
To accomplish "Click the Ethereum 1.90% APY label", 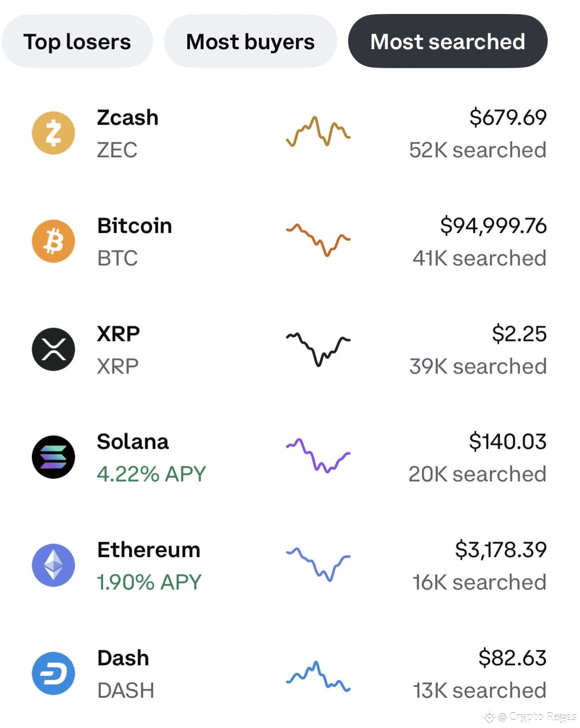I will (x=149, y=582).
